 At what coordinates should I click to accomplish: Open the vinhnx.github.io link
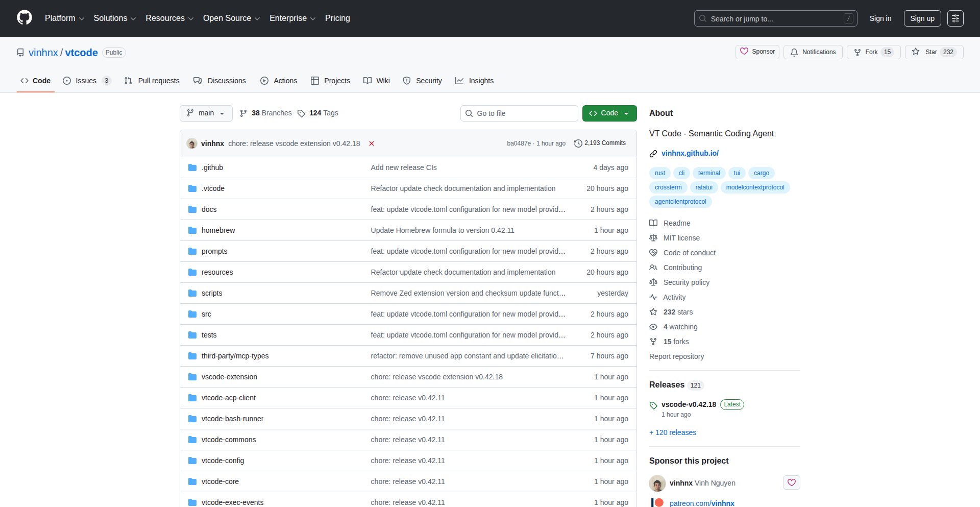(690, 153)
